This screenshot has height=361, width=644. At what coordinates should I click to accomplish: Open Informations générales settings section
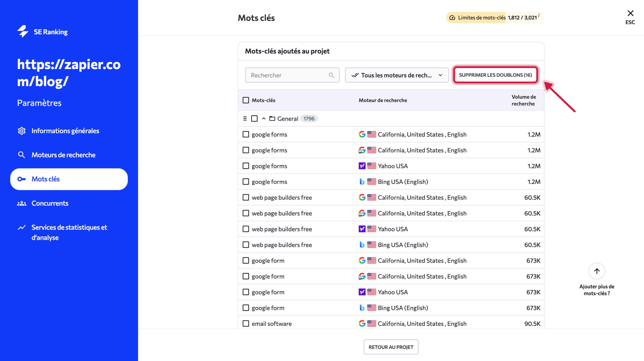pos(65,131)
